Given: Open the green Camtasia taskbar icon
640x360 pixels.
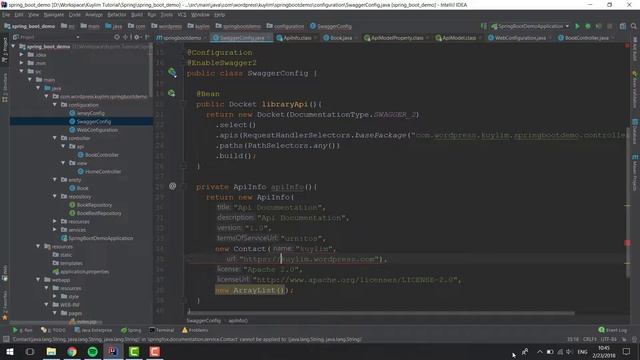Looking at the screenshot, I should pyautogui.click(x=134, y=351).
